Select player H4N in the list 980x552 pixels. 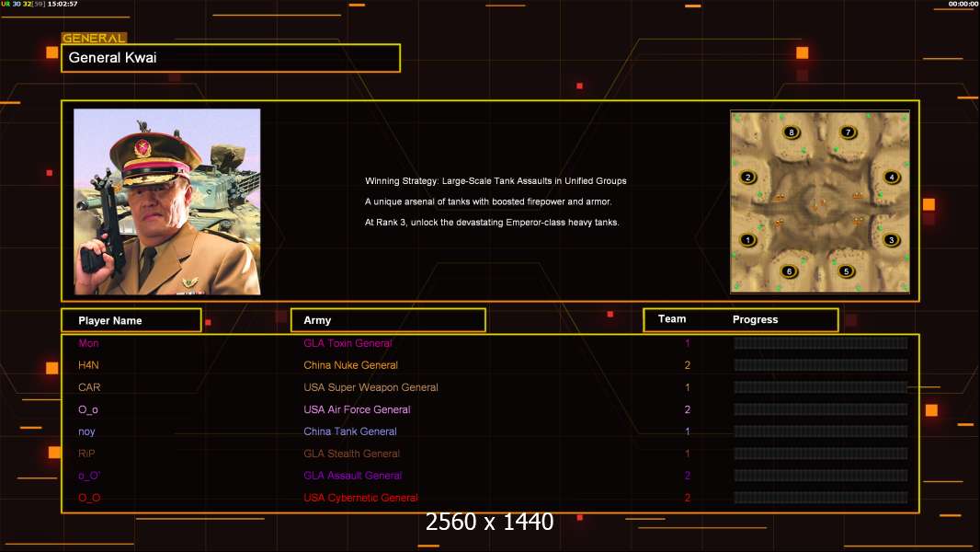[x=88, y=365]
